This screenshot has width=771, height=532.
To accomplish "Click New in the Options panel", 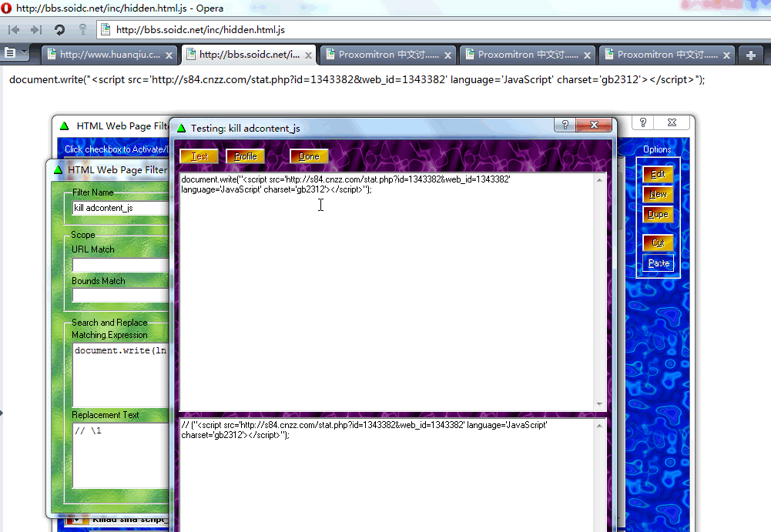I will pos(658,194).
